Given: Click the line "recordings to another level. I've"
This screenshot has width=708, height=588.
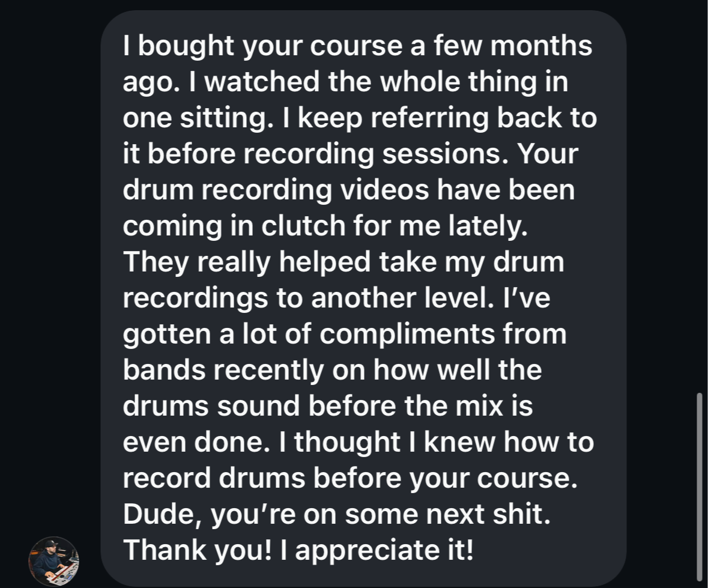Looking at the screenshot, I should (x=336, y=298).
